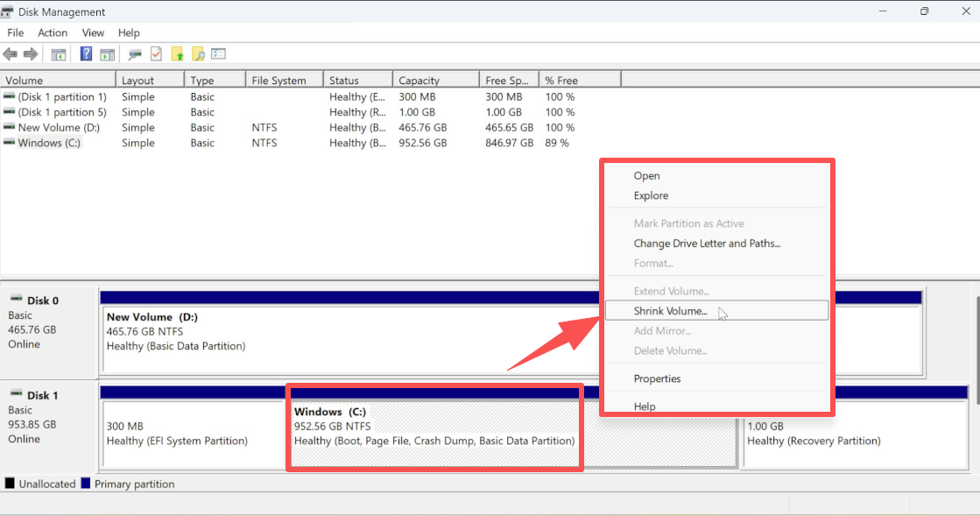
Task: Toggle the Show/Hide Console Tree icon
Action: point(59,54)
